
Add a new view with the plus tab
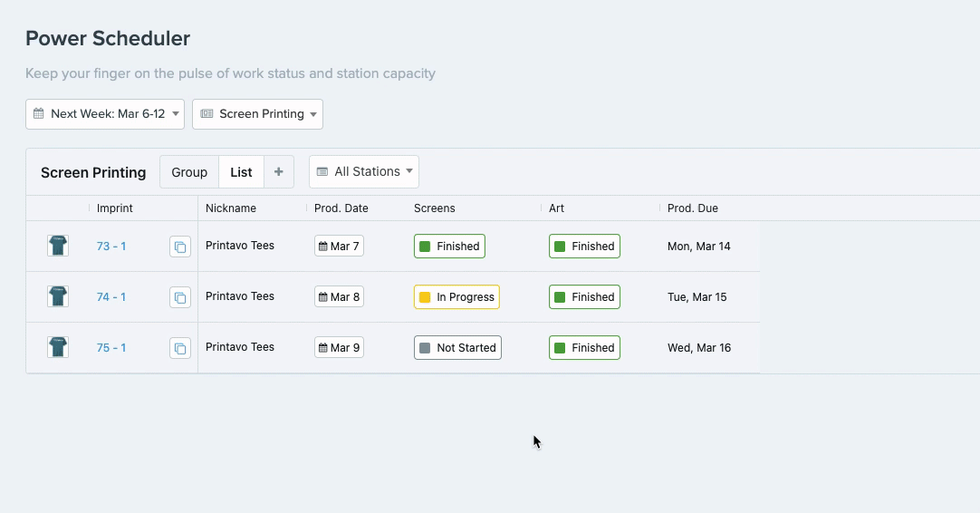tap(279, 172)
